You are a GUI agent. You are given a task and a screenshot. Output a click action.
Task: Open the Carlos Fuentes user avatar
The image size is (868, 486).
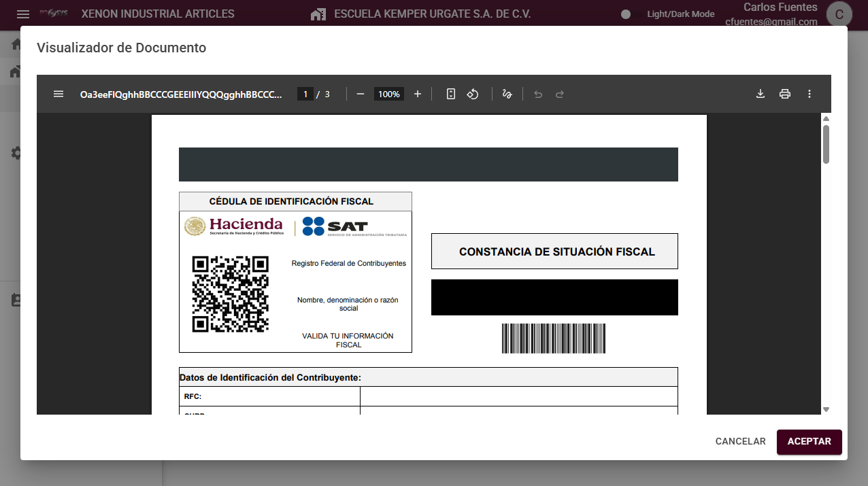839,14
